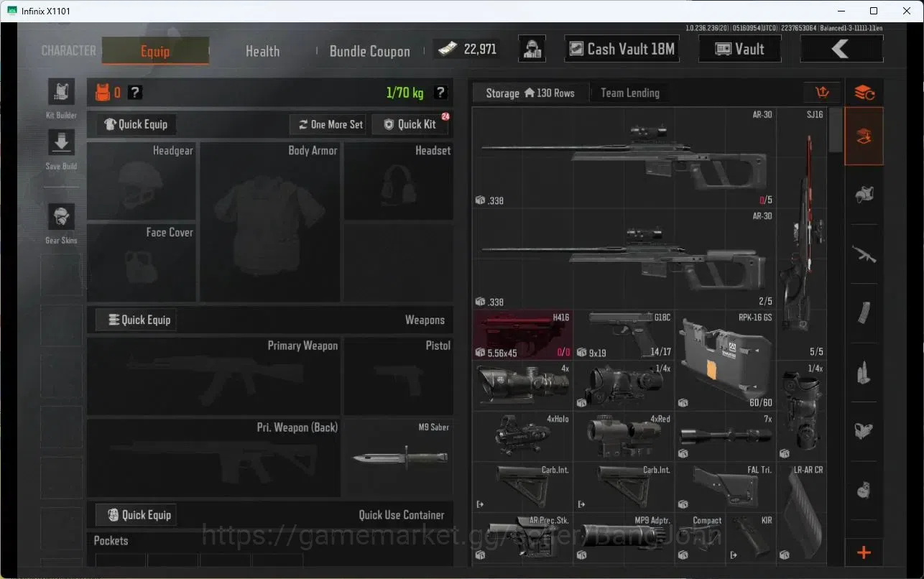Viewport: 924px width, 579px height.
Task: Click the Pockets label
Action: [111, 540]
